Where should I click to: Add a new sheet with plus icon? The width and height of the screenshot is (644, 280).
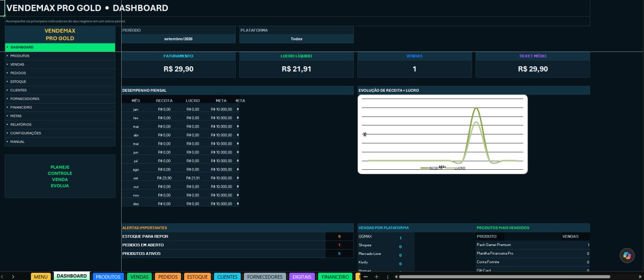[377, 277]
